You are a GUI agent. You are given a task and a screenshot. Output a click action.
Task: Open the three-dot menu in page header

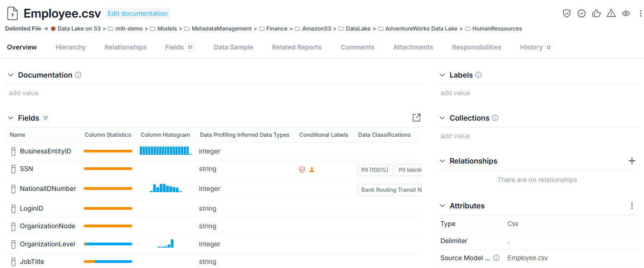640,13
